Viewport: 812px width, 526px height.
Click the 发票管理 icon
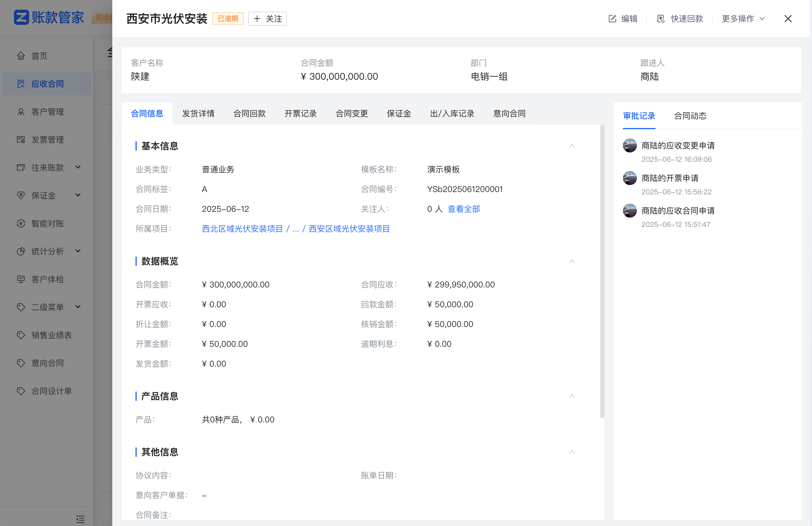click(21, 140)
